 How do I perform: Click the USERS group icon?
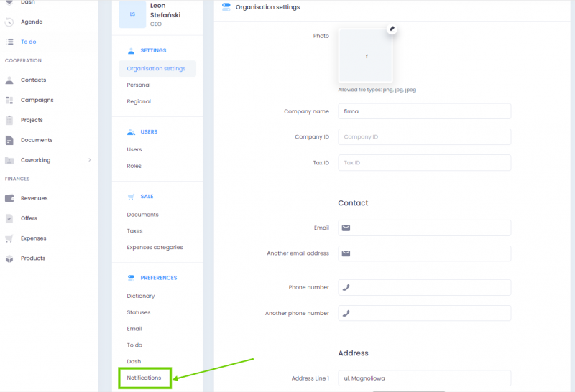pyautogui.click(x=131, y=132)
